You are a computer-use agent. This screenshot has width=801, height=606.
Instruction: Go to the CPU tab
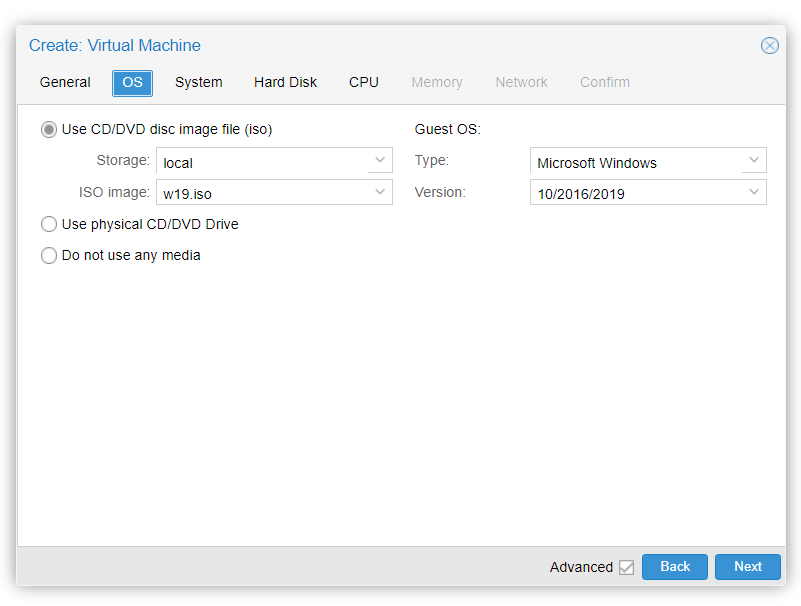pyautogui.click(x=364, y=82)
